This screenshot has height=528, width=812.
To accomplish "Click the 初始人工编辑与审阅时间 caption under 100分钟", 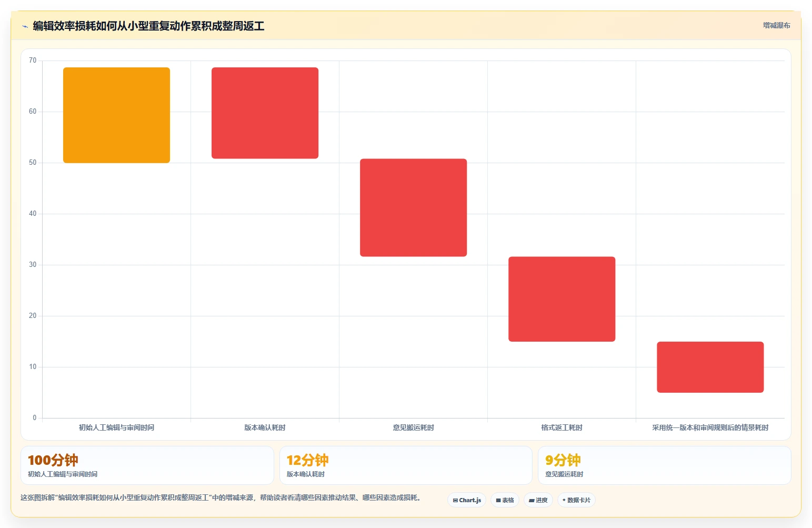I will [x=63, y=474].
